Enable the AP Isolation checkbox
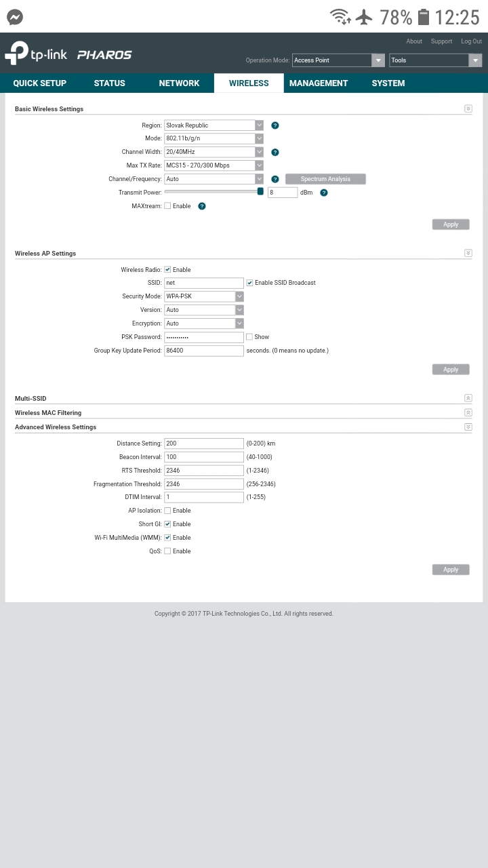The width and height of the screenshot is (488, 868). click(x=167, y=511)
